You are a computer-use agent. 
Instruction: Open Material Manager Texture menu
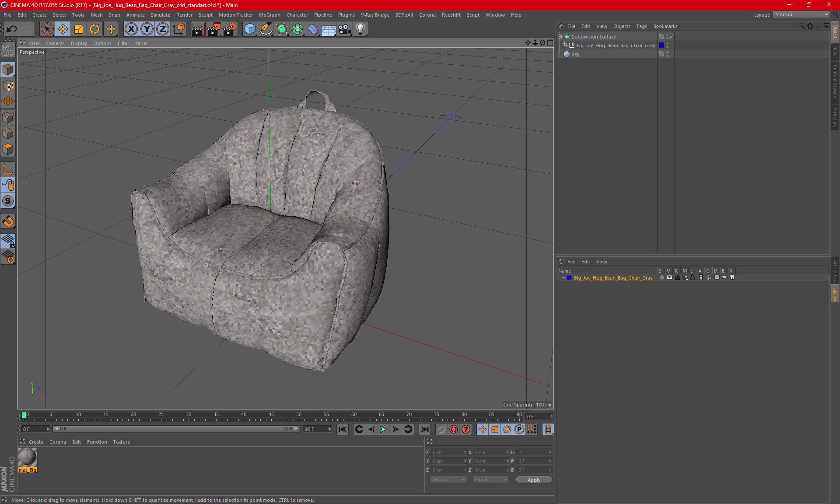tap(121, 442)
